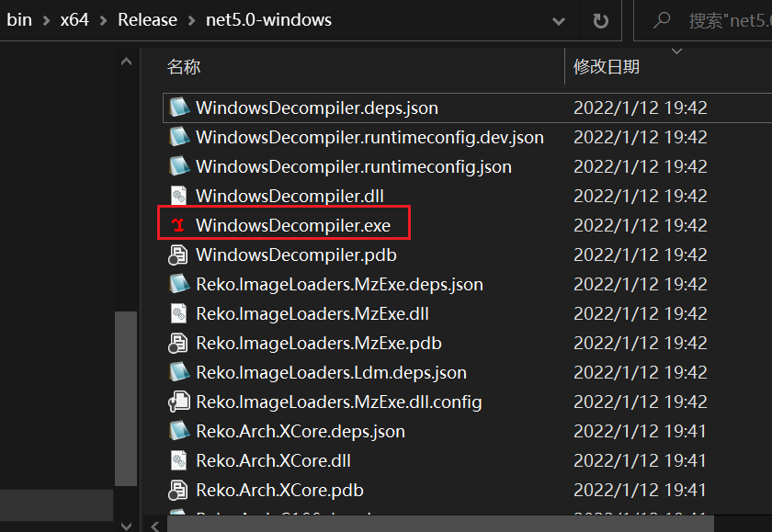Open the address bar history dropdown
Viewport: 772px width, 532px height.
pyautogui.click(x=559, y=21)
